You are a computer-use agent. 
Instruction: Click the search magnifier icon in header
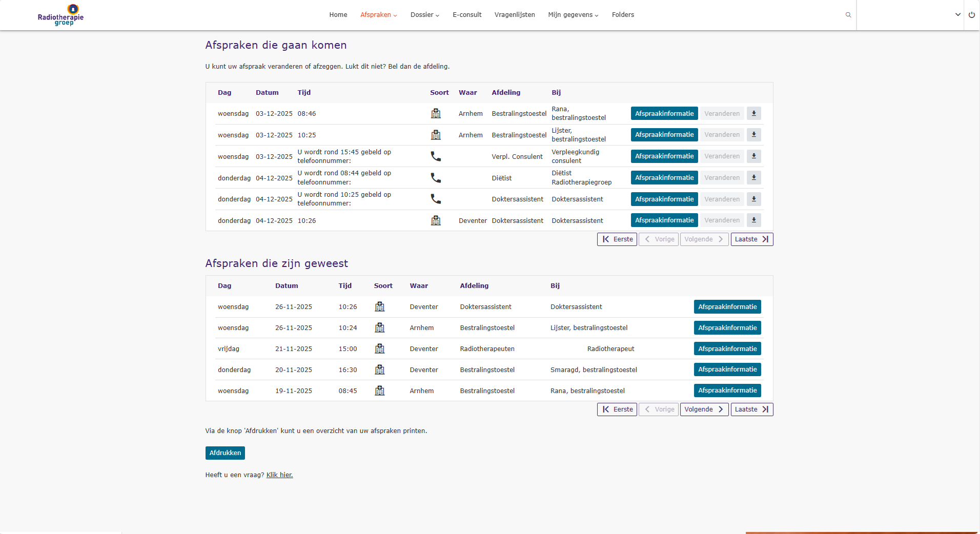point(848,15)
